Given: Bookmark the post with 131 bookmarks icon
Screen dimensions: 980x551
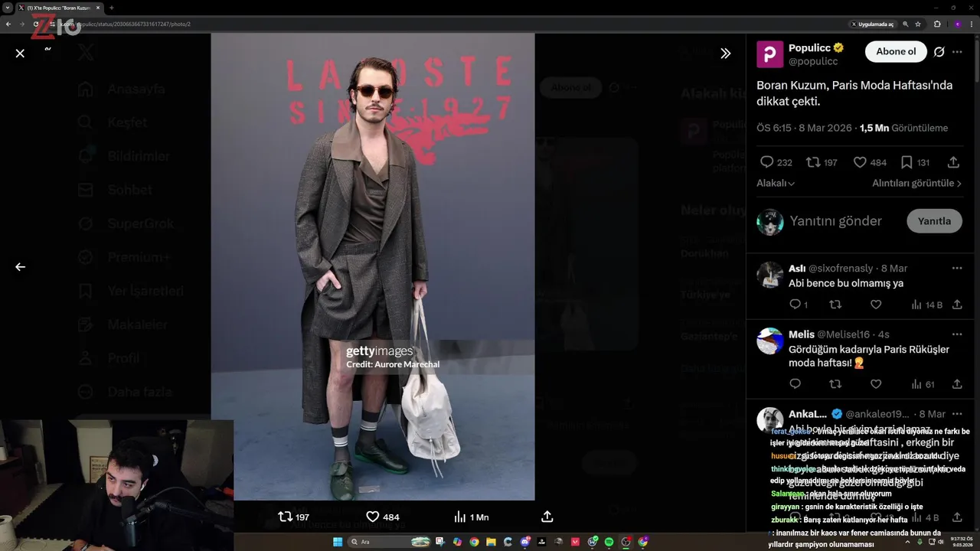Looking at the screenshot, I should click(x=906, y=162).
